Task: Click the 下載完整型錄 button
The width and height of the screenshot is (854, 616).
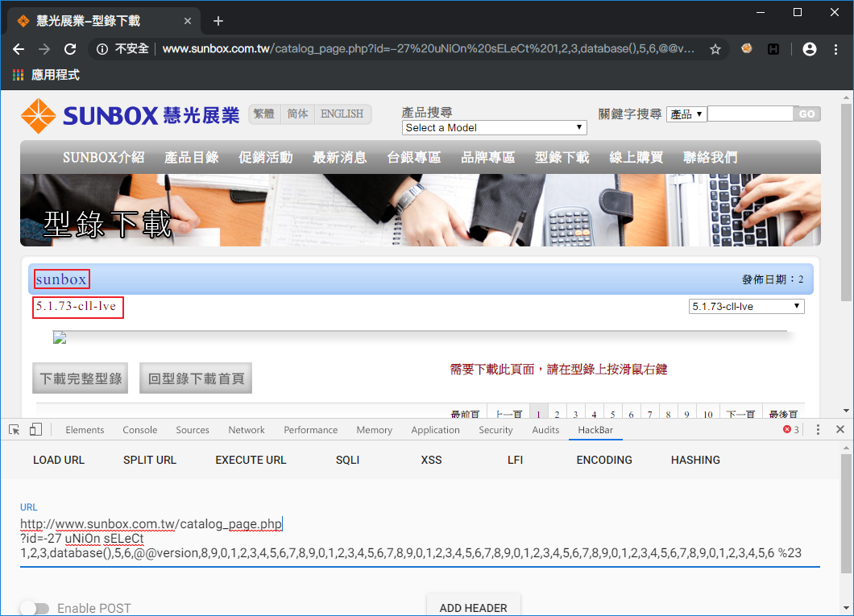Action: point(81,378)
